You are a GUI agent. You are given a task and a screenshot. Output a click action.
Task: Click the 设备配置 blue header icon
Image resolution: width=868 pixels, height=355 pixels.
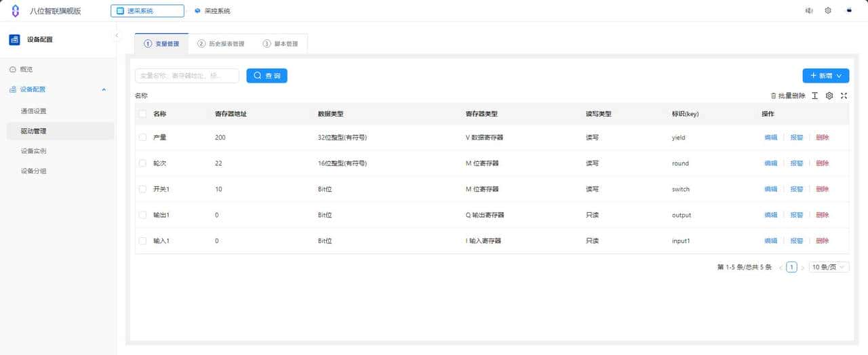14,39
